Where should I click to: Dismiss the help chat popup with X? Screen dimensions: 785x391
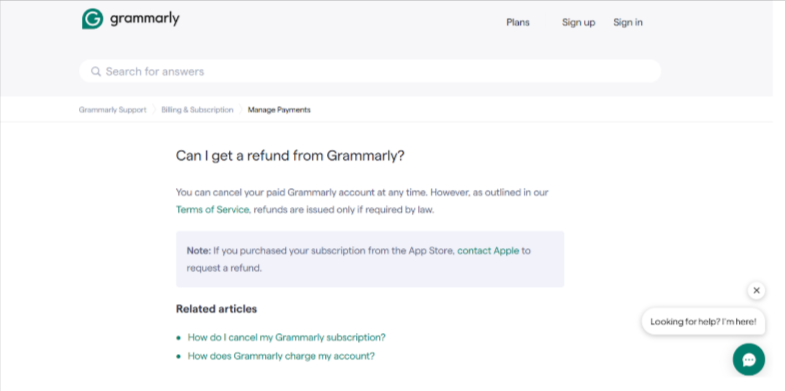(x=756, y=290)
